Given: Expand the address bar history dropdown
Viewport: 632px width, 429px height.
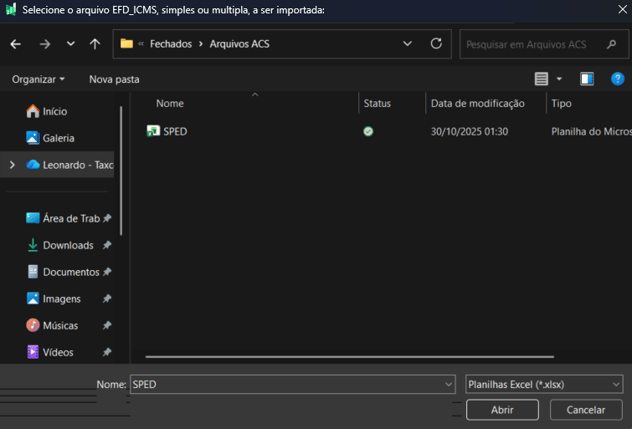Looking at the screenshot, I should click(x=407, y=44).
